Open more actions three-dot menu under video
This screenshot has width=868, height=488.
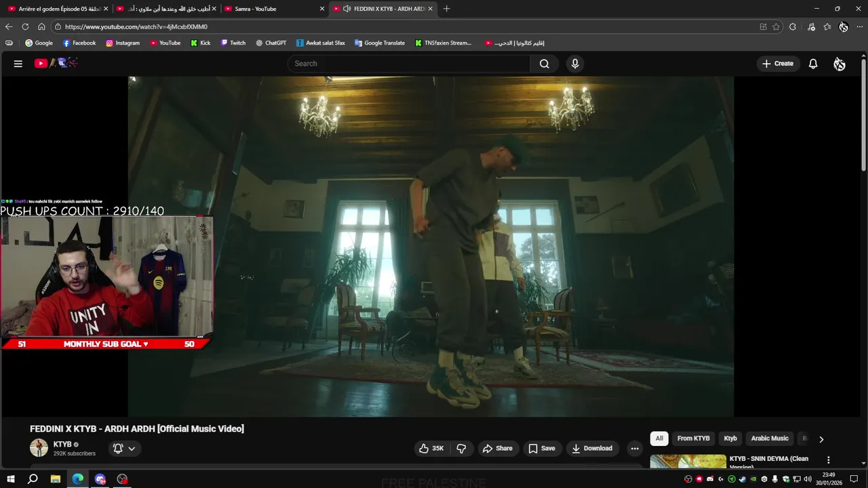click(635, 449)
